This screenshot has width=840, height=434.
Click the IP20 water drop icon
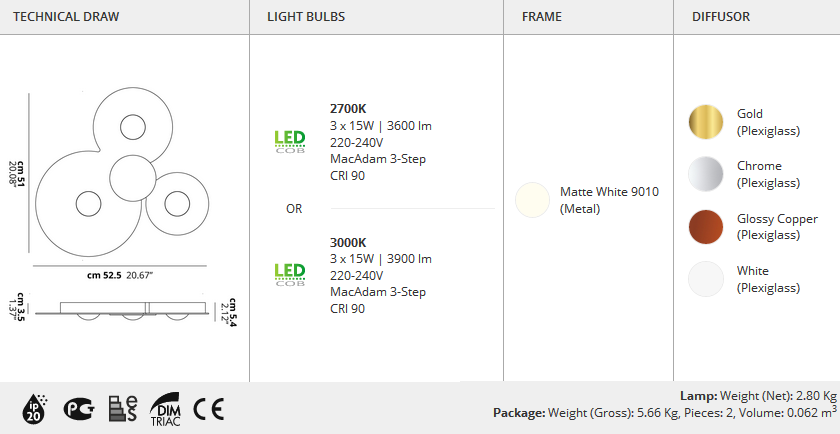(35, 409)
